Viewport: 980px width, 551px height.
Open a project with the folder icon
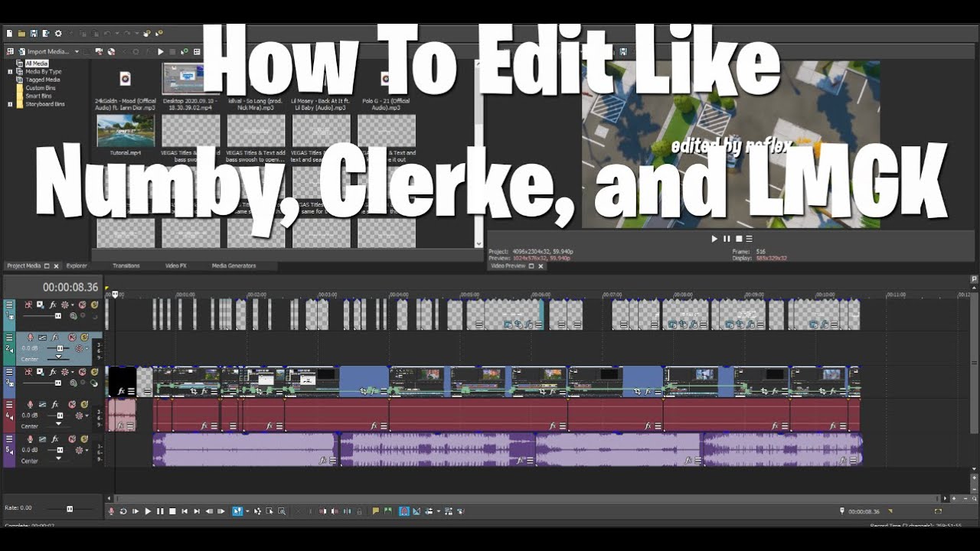click(x=21, y=34)
